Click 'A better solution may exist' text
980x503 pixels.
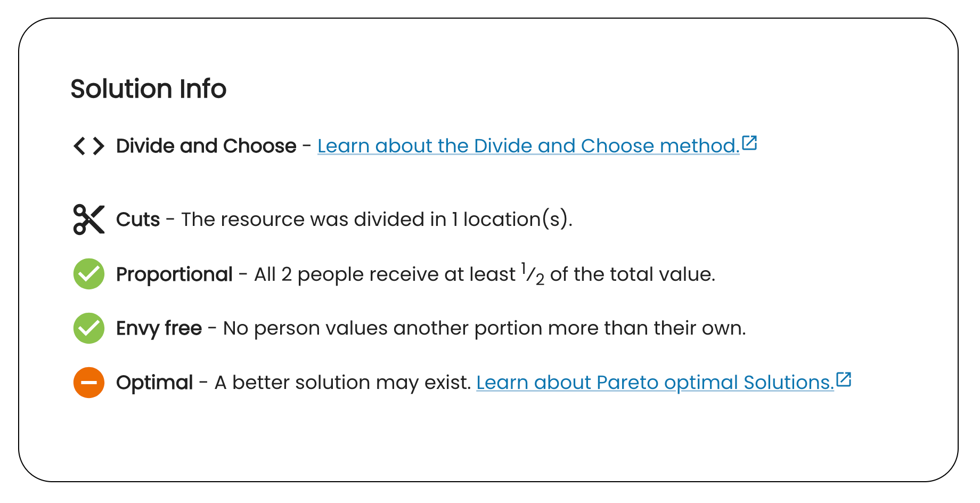point(343,383)
